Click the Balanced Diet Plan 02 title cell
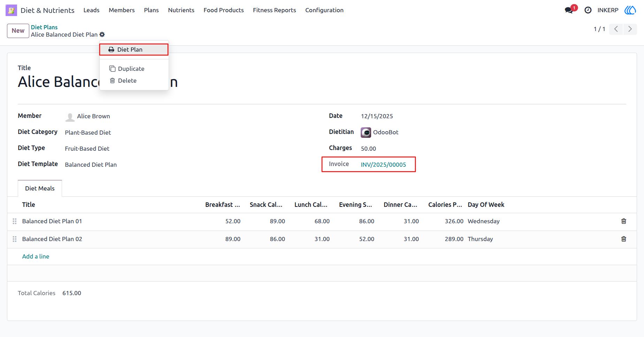 point(52,239)
